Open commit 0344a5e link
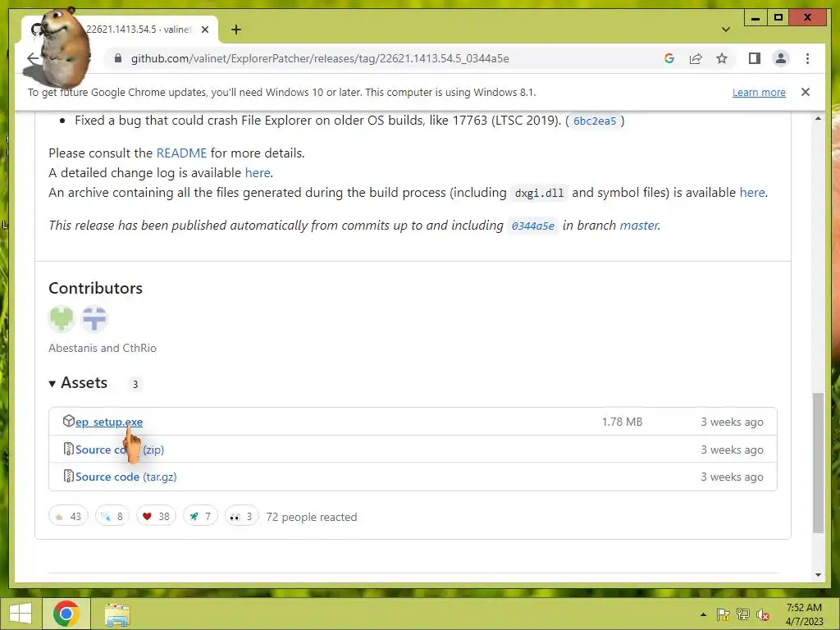 coord(533,226)
